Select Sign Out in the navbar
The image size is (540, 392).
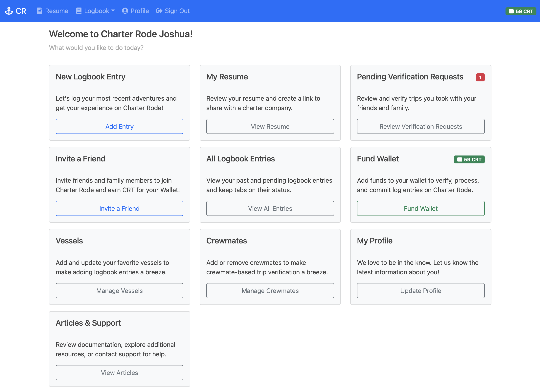click(173, 11)
